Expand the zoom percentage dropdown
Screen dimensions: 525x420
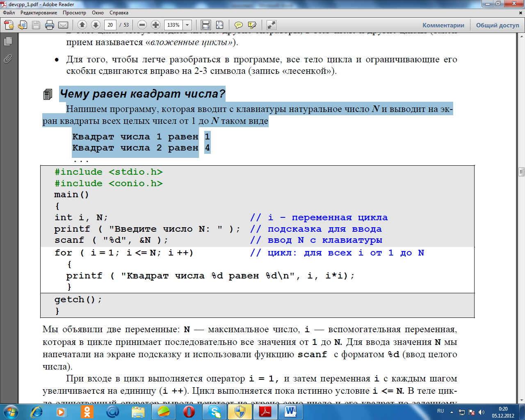pyautogui.click(x=187, y=25)
